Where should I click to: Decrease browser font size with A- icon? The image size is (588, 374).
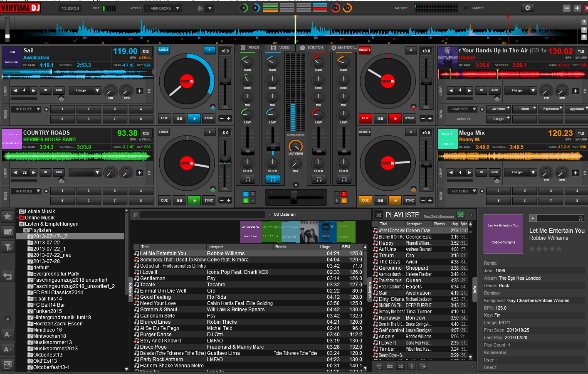click(x=7, y=335)
